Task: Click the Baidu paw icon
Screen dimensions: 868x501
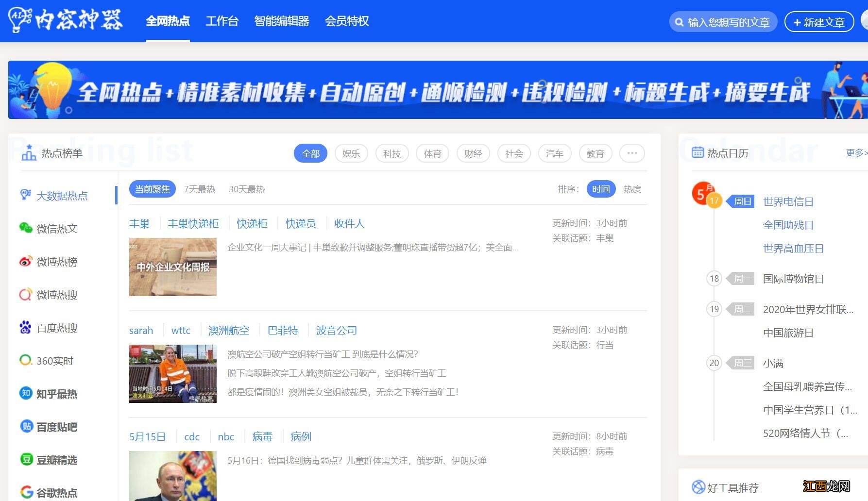Action: [26, 327]
